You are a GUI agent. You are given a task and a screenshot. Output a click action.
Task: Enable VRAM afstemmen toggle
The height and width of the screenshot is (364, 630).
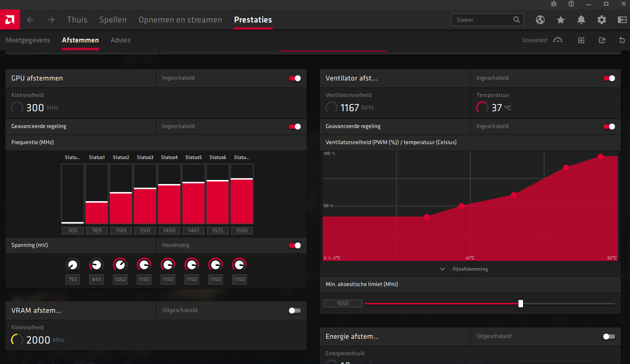coord(295,311)
